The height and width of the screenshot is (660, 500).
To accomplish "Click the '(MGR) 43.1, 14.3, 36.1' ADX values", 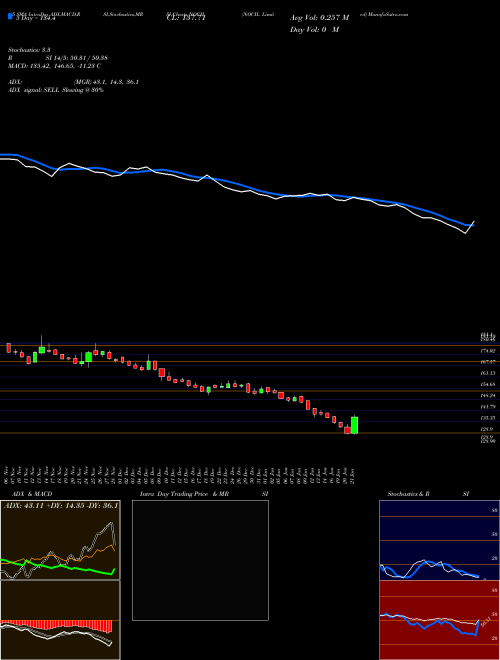I will pyautogui.click(x=106, y=82).
